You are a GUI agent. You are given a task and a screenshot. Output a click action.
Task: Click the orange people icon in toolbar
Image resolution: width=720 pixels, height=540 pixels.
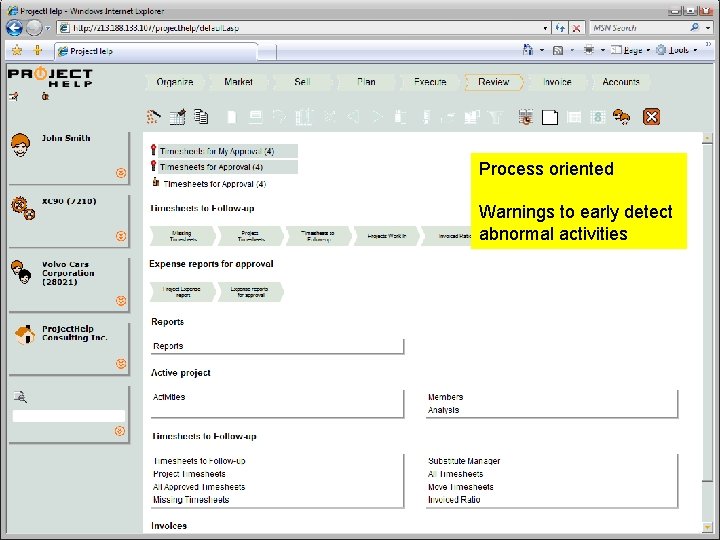tap(621, 117)
